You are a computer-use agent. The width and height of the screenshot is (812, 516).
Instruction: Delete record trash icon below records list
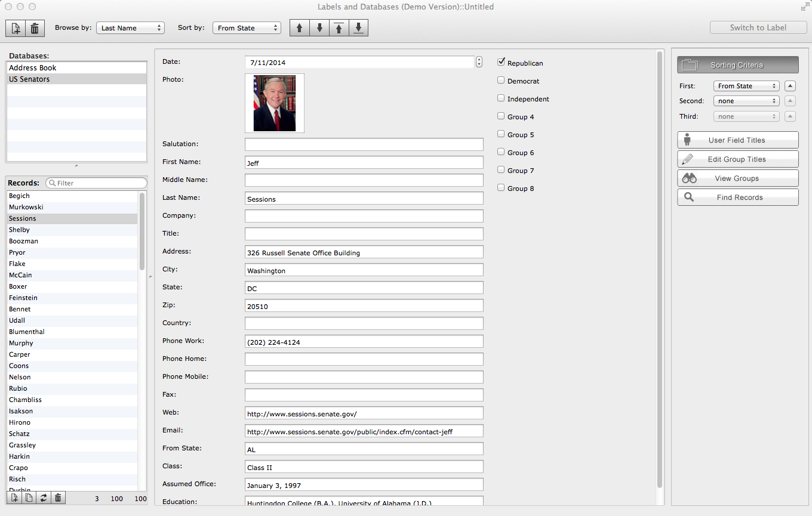(x=58, y=498)
